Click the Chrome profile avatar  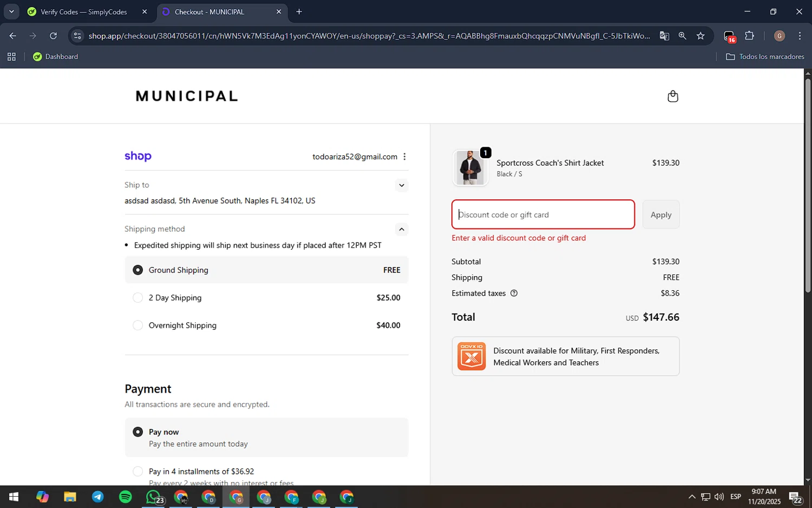[x=780, y=36]
